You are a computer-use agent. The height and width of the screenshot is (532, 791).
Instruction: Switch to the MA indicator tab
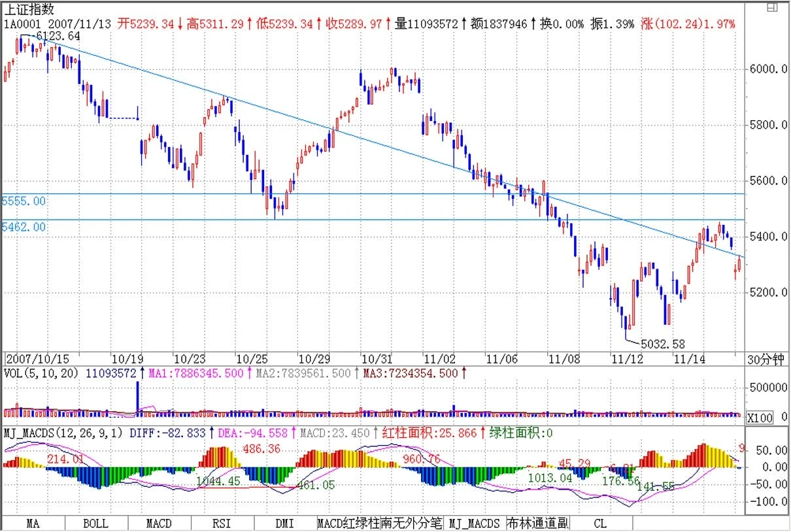tap(33, 524)
